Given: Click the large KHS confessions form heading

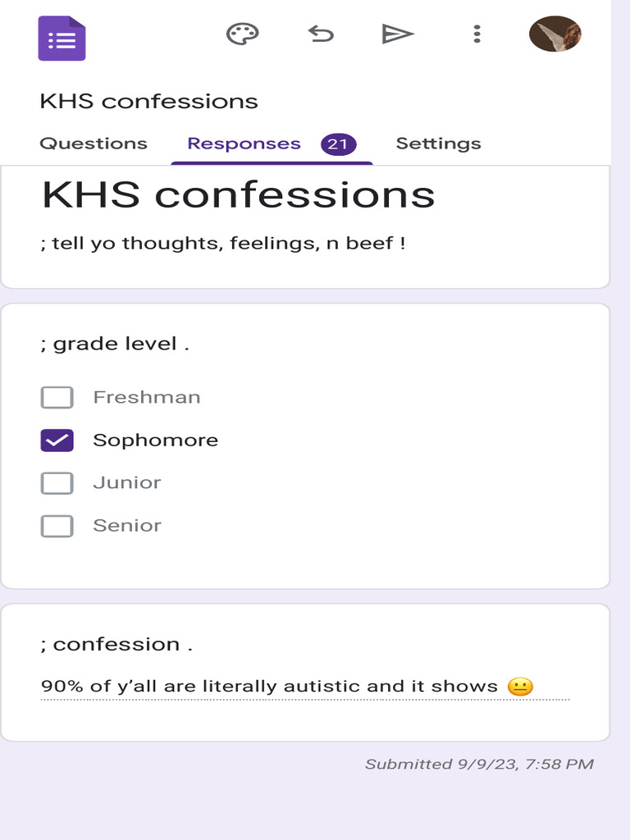Looking at the screenshot, I should coord(238,194).
